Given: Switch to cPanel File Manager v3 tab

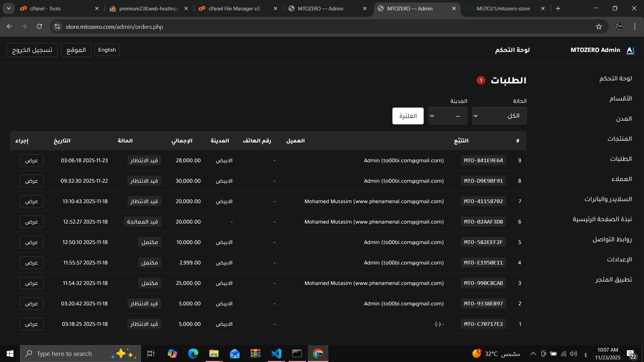Looking at the screenshot, I should [234, 8].
